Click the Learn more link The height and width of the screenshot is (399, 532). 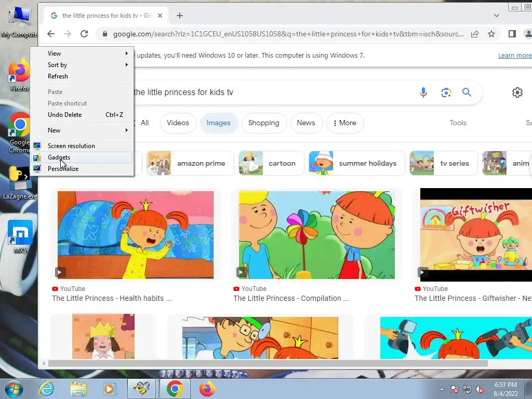pos(515,55)
